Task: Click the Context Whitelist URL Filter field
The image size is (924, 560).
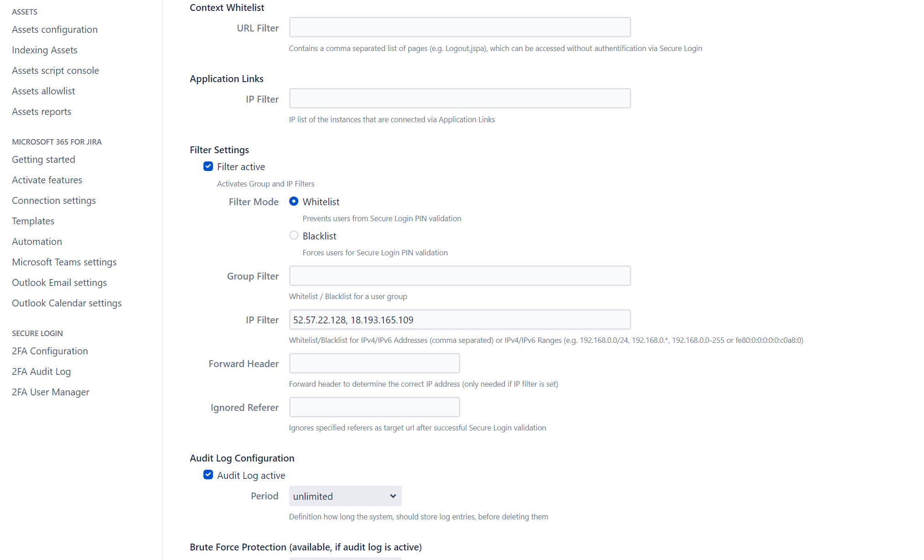Action: [460, 27]
